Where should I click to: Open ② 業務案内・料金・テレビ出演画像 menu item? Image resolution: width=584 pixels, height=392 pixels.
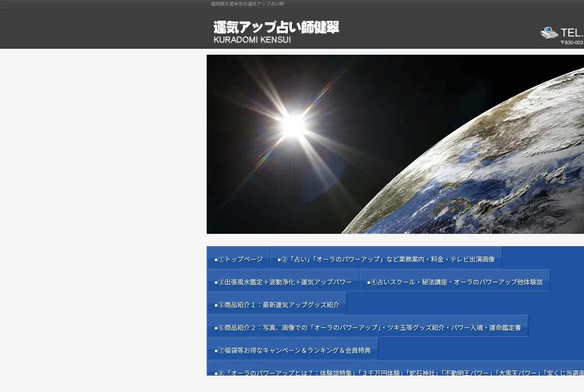tap(386, 258)
